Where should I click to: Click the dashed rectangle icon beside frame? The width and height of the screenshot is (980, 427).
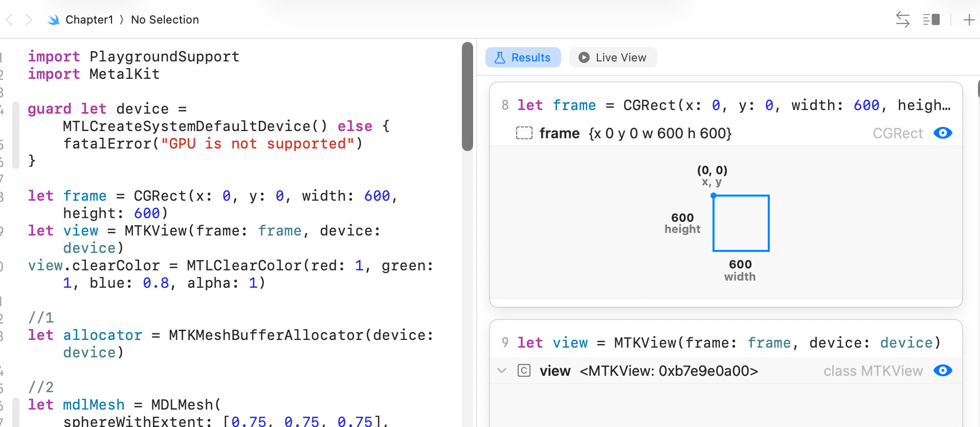point(524,133)
